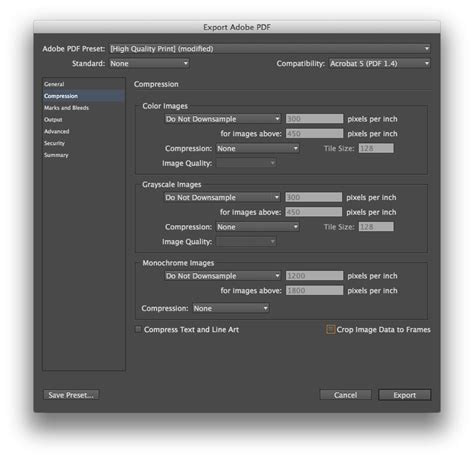Viewport: 474px width, 459px height.
Task: Click Color Images Tile Size field
Action: pos(376,148)
